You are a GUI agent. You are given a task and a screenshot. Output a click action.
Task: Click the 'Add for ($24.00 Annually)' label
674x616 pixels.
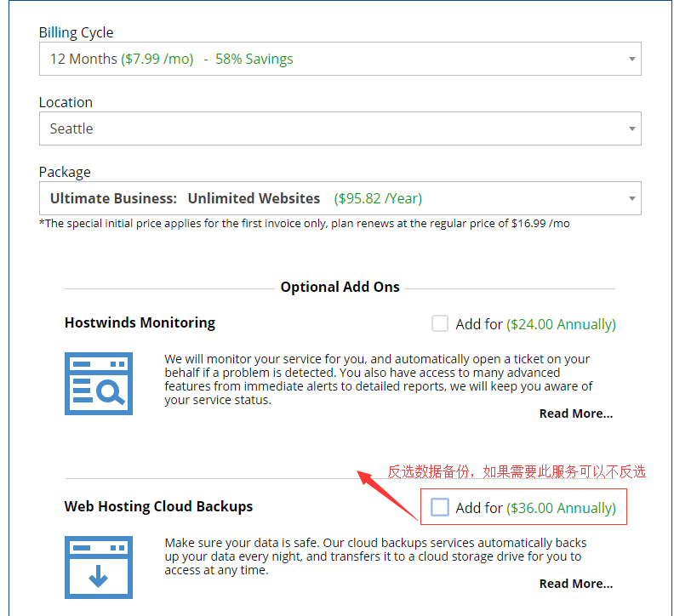(535, 324)
